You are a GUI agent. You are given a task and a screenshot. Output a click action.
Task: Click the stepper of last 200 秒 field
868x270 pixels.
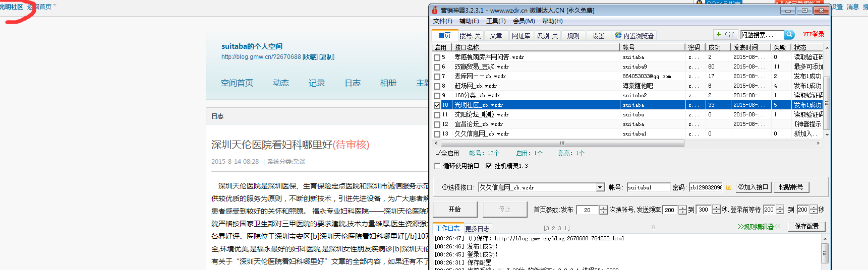[814, 210]
